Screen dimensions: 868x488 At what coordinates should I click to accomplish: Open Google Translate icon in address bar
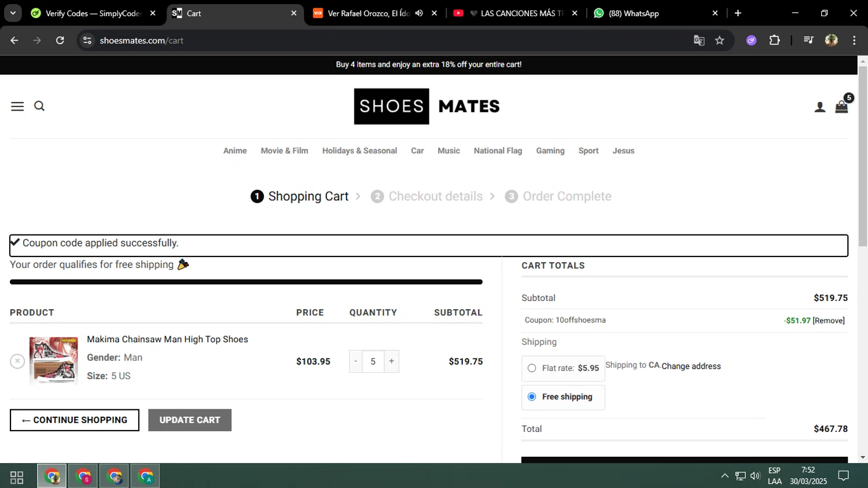699,41
